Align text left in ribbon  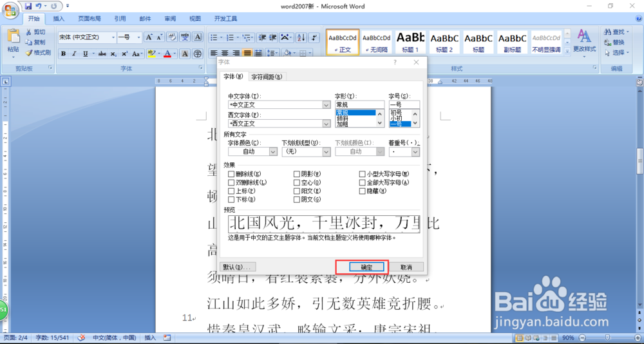point(214,53)
